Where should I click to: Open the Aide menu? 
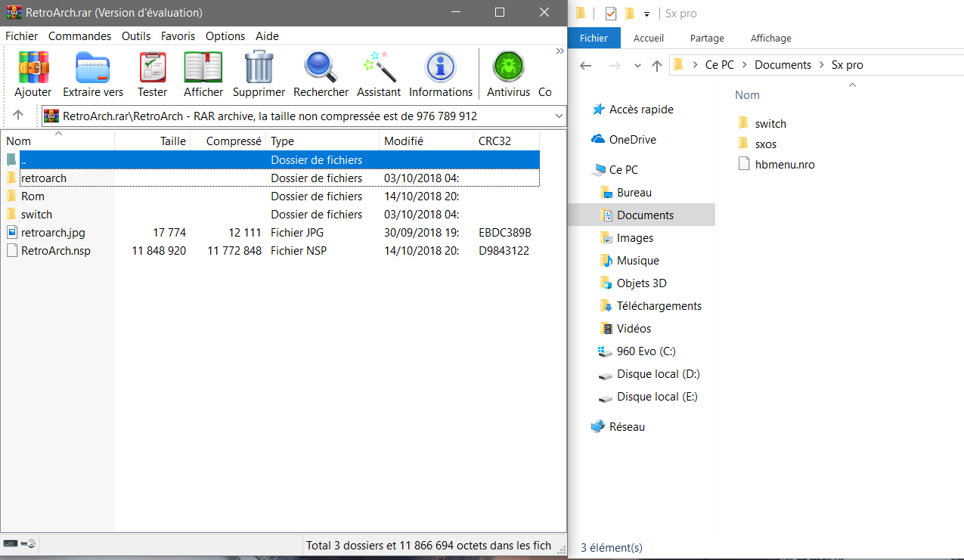point(267,36)
